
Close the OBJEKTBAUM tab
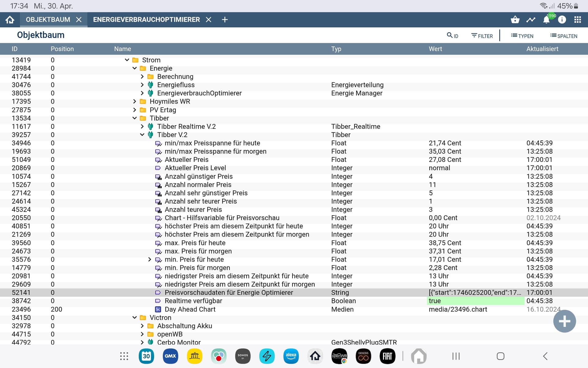point(79,20)
